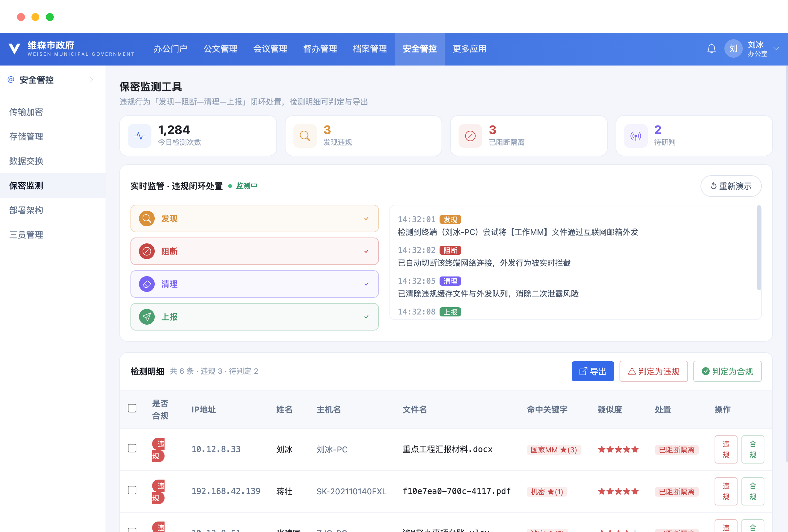Click the purple eraser icon in 清理 step
Image resolution: width=788 pixels, height=532 pixels.
[x=147, y=284]
